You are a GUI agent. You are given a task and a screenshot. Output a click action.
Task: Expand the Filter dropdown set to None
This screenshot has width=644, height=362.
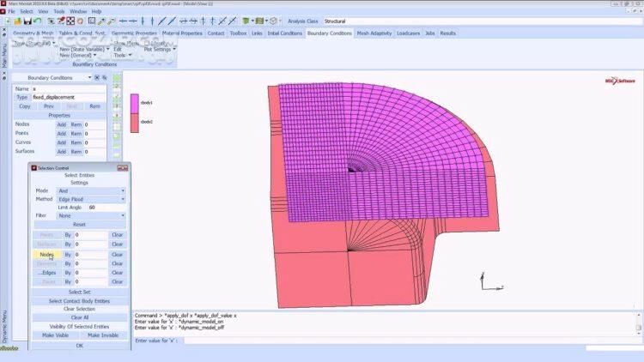tap(91, 215)
